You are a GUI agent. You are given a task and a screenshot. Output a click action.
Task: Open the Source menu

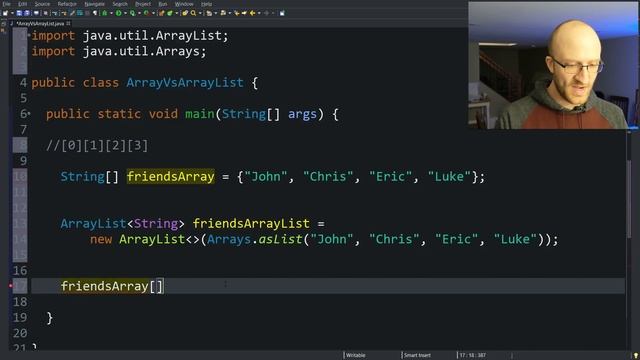pos(42,4)
